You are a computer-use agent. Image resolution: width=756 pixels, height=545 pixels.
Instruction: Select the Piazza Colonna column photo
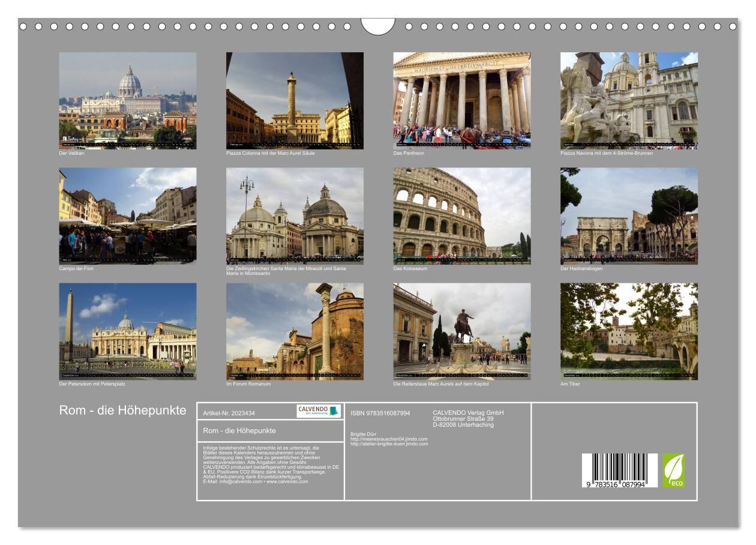(x=295, y=100)
